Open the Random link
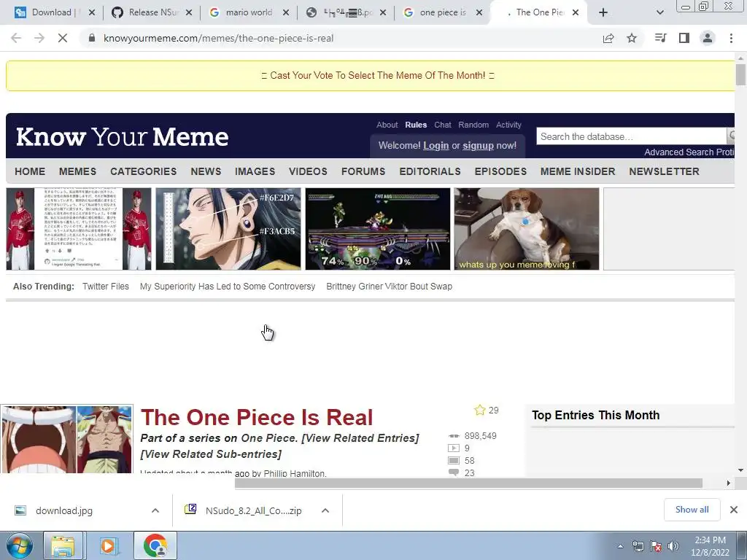The height and width of the screenshot is (560, 747). point(473,125)
